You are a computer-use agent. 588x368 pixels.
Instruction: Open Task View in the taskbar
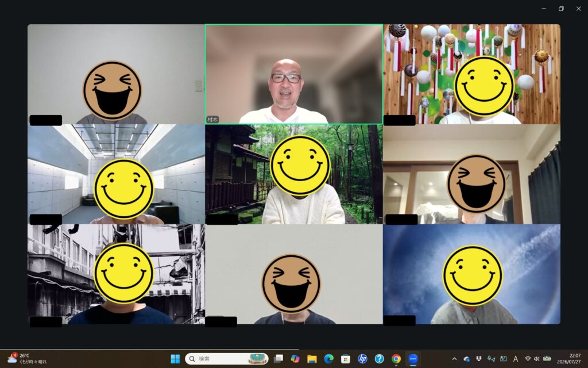[x=278, y=359]
